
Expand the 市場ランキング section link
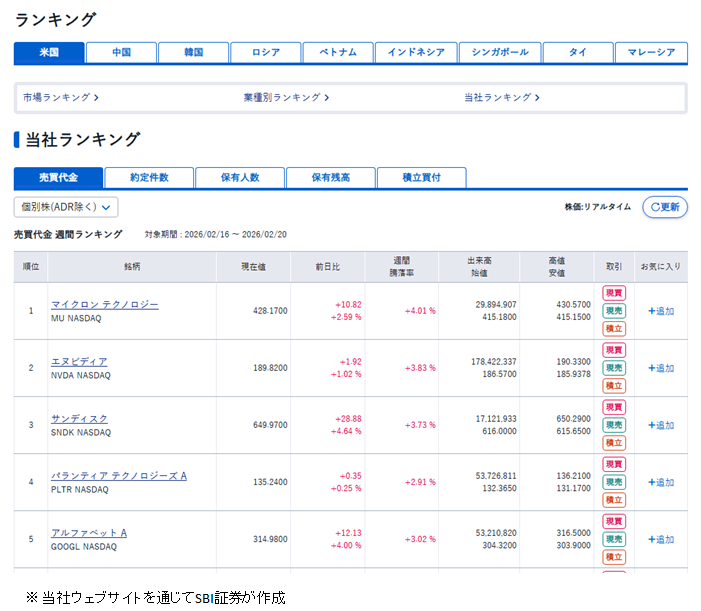[x=60, y=98]
